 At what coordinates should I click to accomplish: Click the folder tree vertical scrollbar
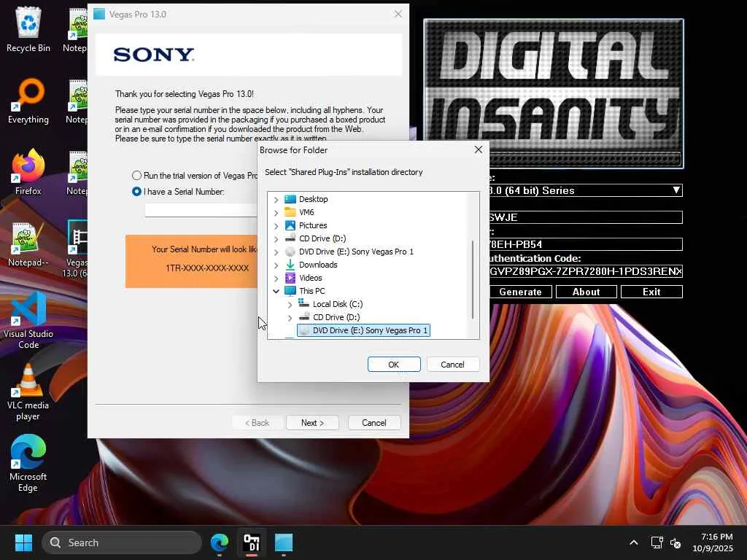tap(473, 279)
